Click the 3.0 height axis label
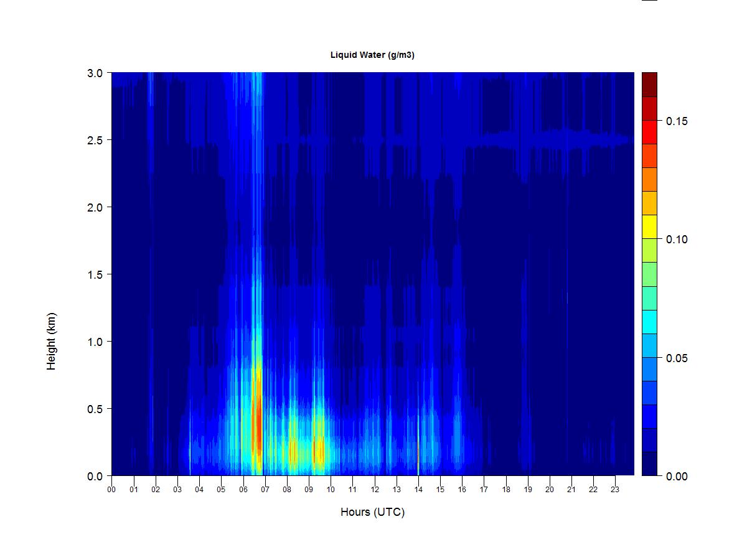The image size is (747, 560). pos(94,73)
